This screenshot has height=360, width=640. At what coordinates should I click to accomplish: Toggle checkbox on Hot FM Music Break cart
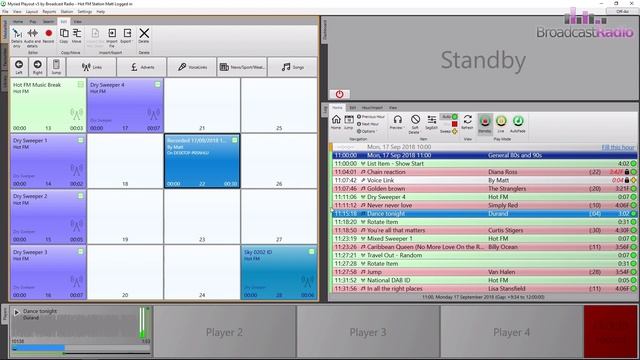pos(81,84)
